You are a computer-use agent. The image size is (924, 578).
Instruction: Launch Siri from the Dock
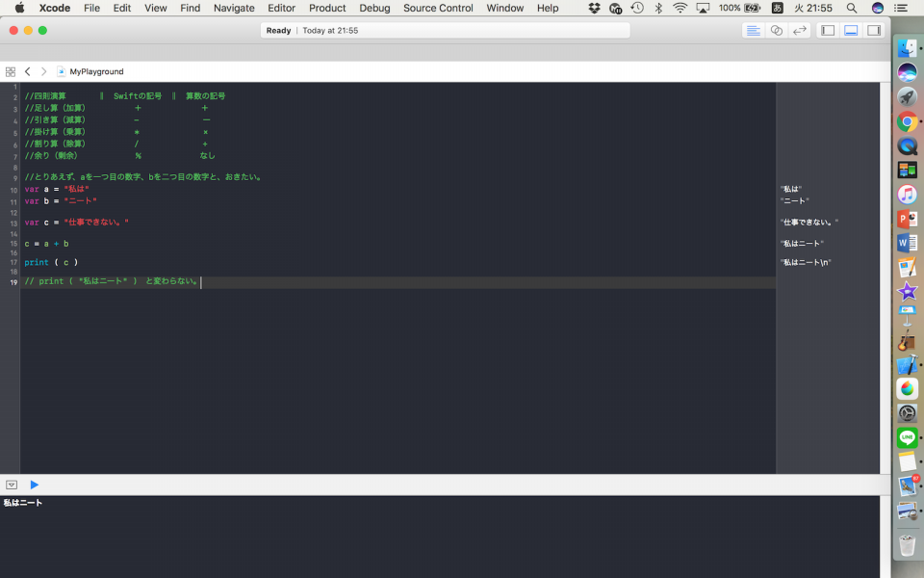click(907, 72)
